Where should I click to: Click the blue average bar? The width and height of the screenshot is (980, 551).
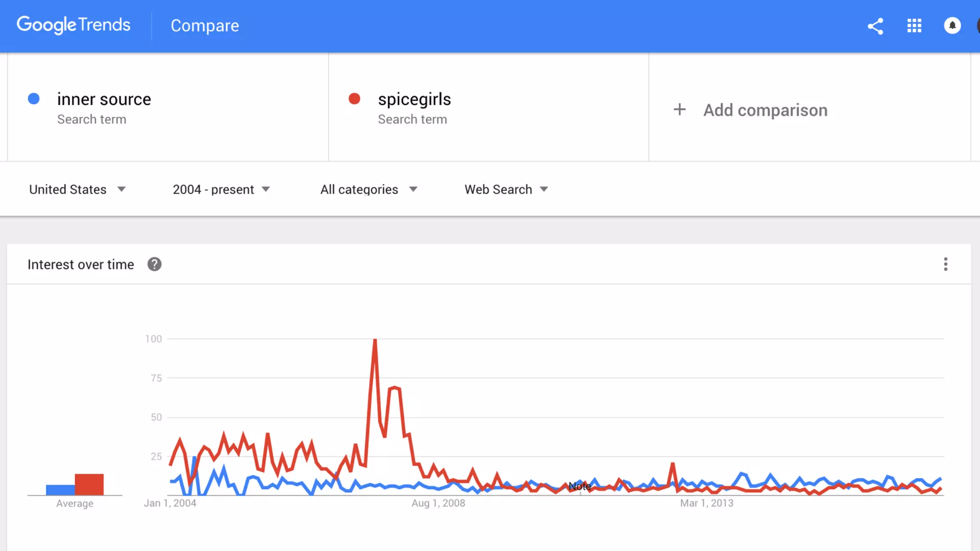(60, 490)
